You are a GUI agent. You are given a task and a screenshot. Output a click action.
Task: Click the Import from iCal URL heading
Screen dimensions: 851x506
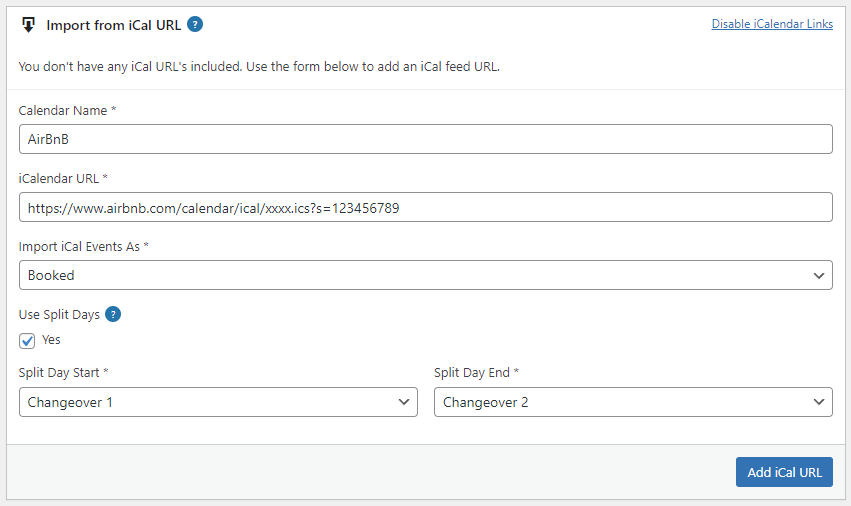tap(113, 26)
